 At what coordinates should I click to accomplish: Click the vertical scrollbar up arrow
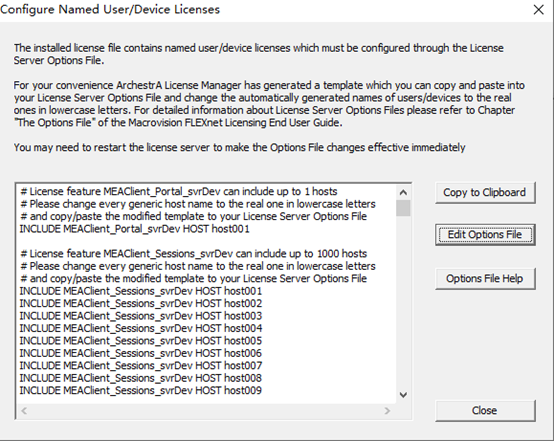pyautogui.click(x=403, y=193)
